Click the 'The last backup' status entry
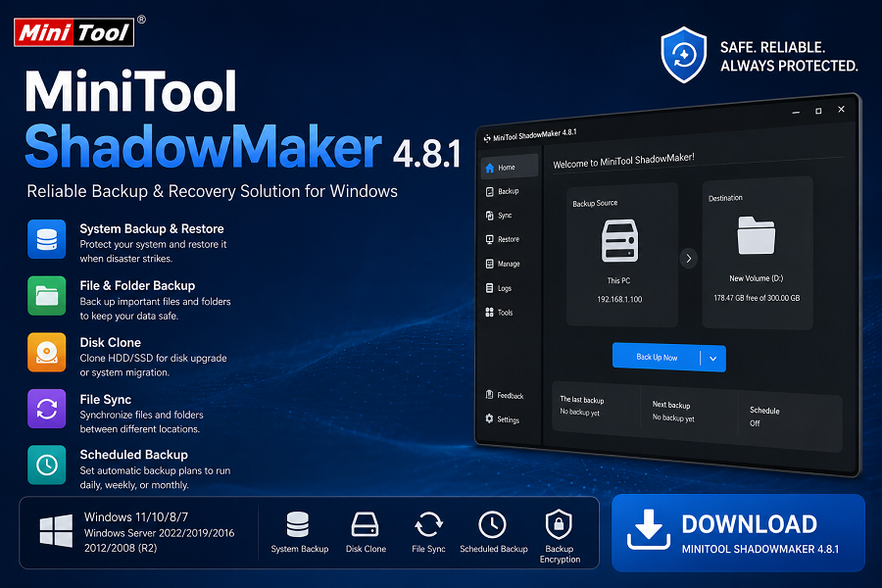Viewport: 882px width, 588px height. click(581, 406)
